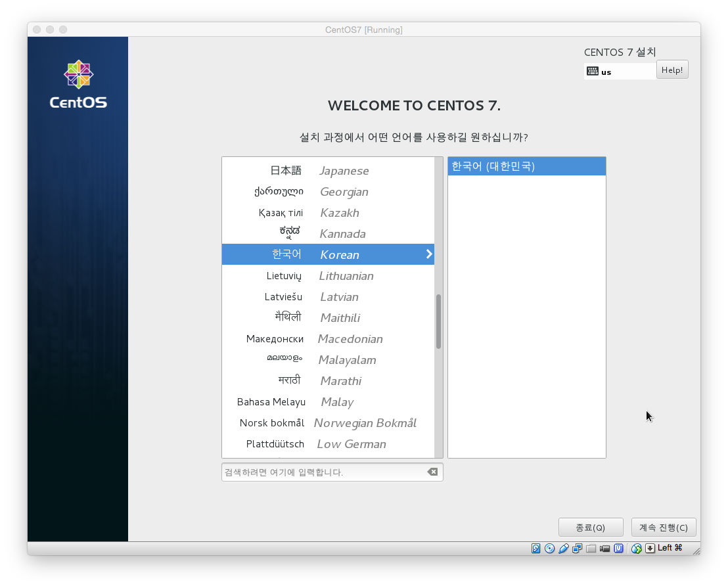
Task: Click the us keyboard layout indicator
Action: tap(620, 71)
